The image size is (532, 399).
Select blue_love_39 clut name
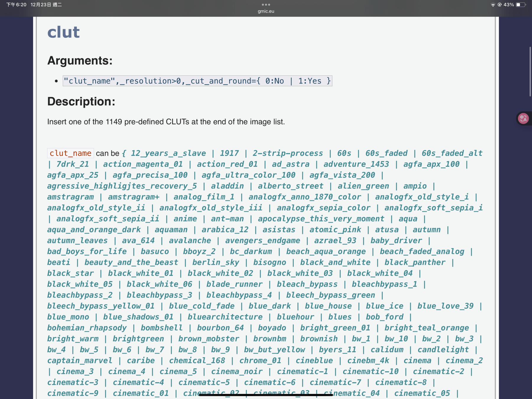click(445, 306)
